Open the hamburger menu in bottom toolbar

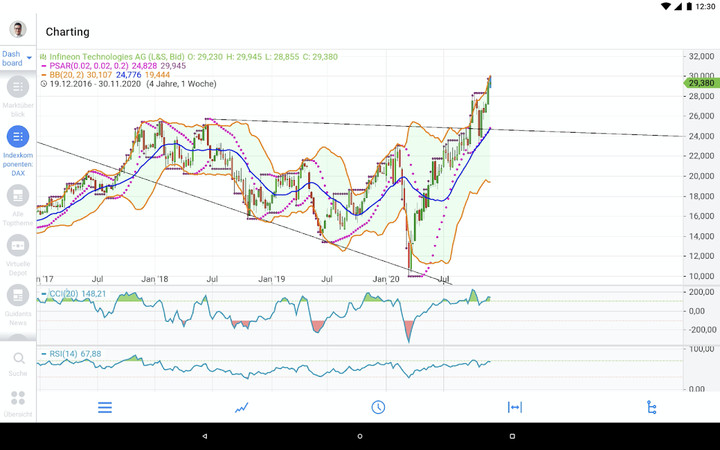105,407
